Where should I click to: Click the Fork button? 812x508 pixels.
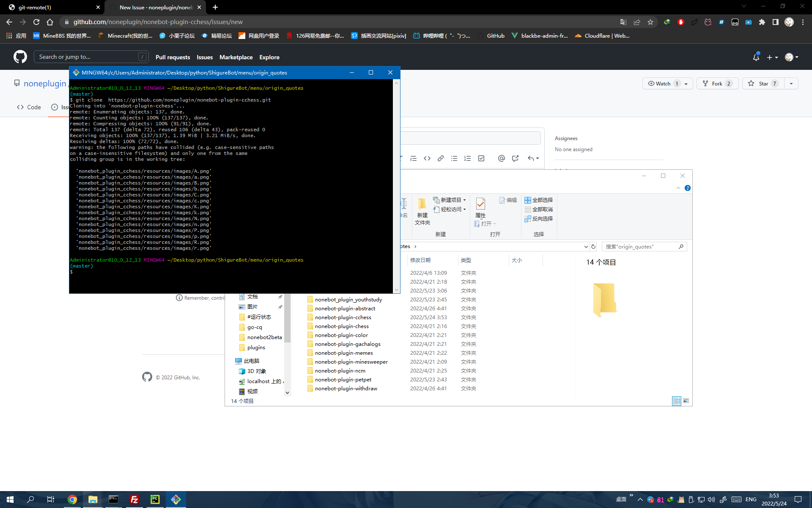[x=717, y=83]
